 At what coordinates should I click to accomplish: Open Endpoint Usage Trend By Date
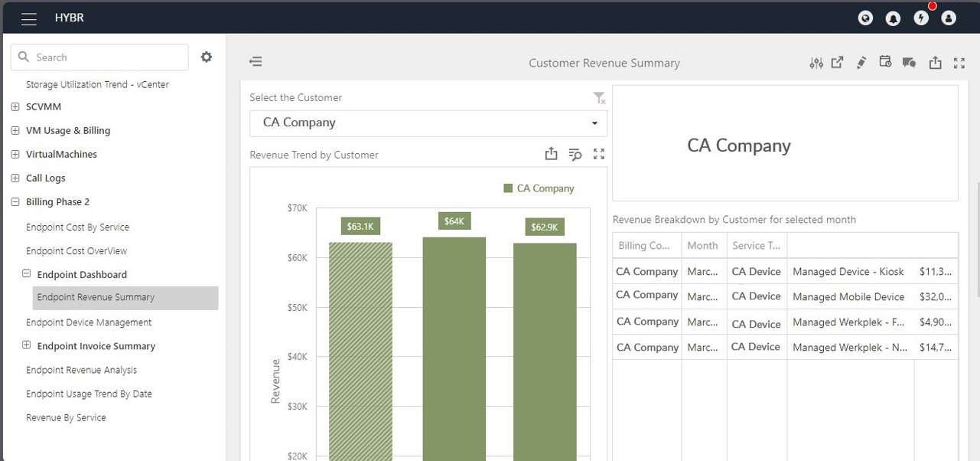click(89, 394)
